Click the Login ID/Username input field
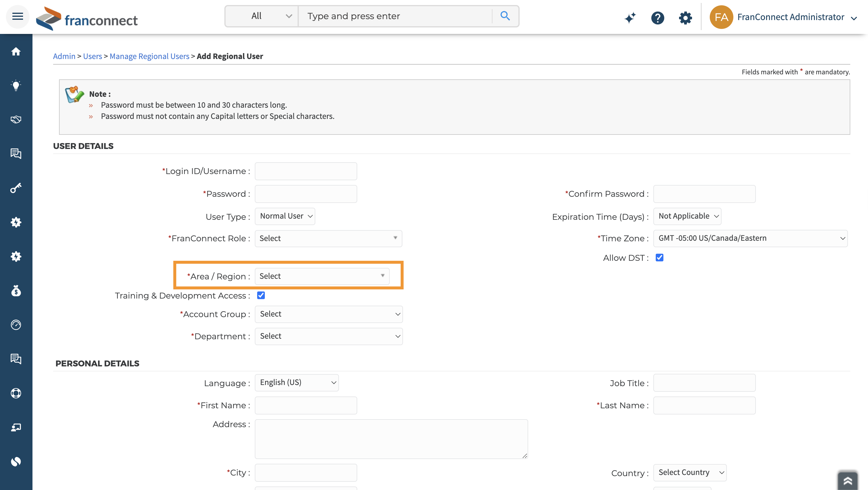The width and height of the screenshot is (868, 490). click(x=306, y=171)
